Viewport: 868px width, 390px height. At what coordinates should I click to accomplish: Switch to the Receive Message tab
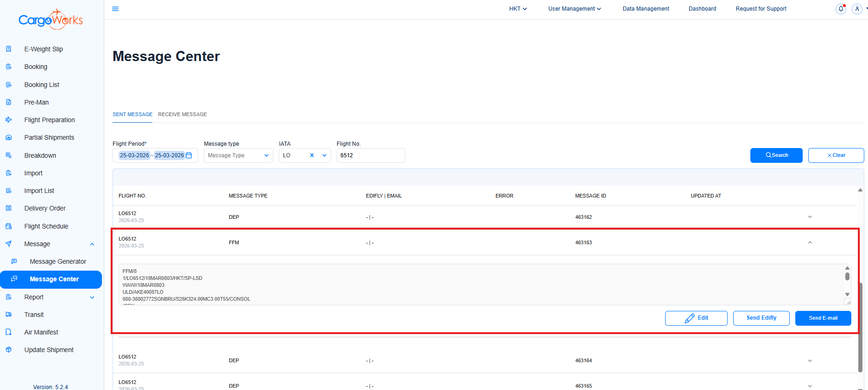[182, 114]
